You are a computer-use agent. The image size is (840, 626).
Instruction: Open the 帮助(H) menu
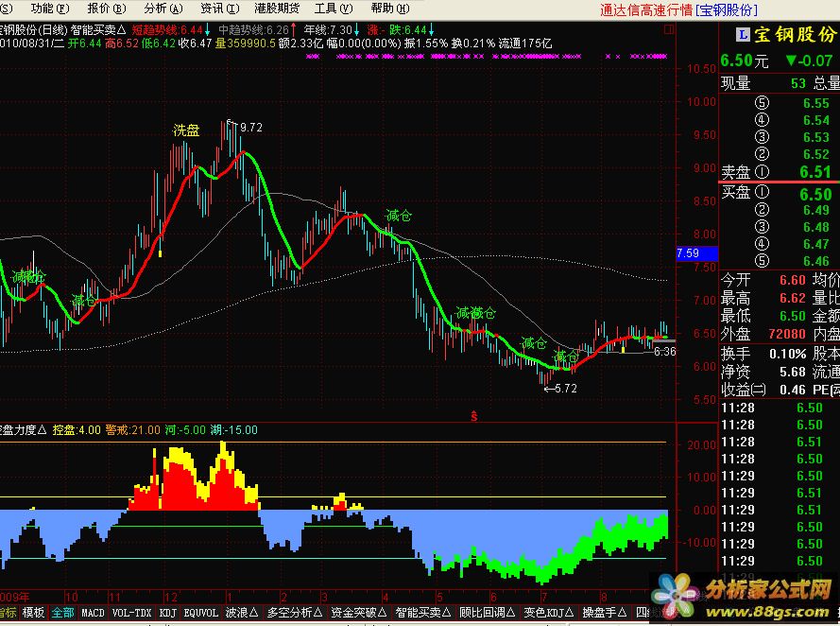click(390, 9)
